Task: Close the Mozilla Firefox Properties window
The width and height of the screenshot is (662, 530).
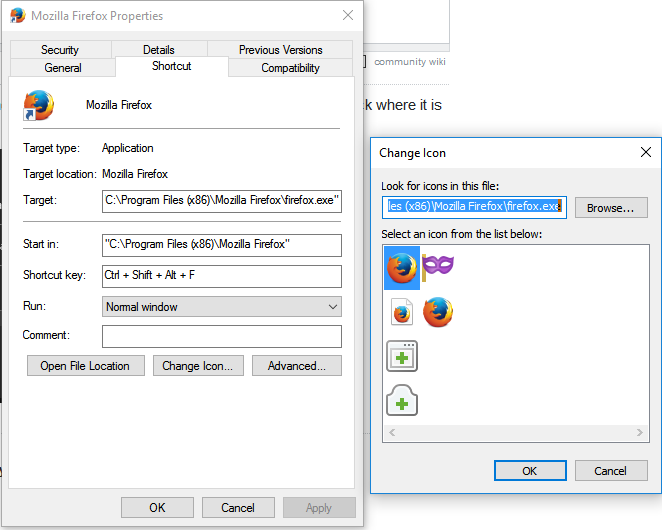Action: (x=348, y=16)
